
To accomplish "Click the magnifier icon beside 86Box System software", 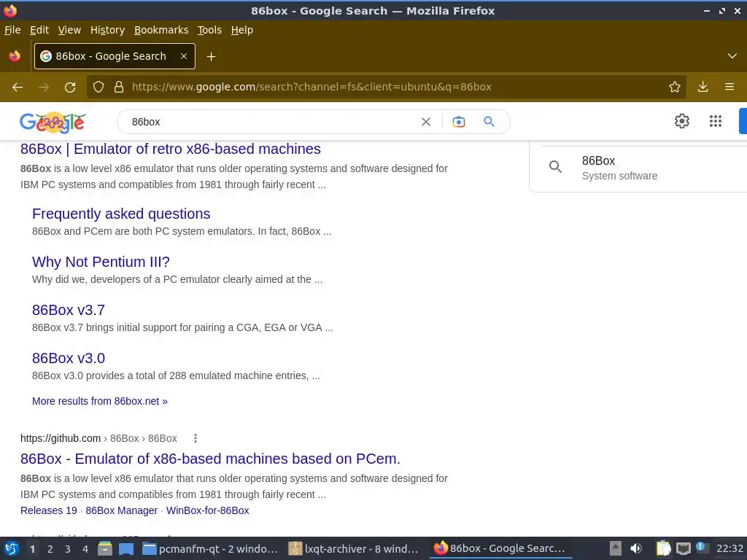I will click(x=555, y=167).
